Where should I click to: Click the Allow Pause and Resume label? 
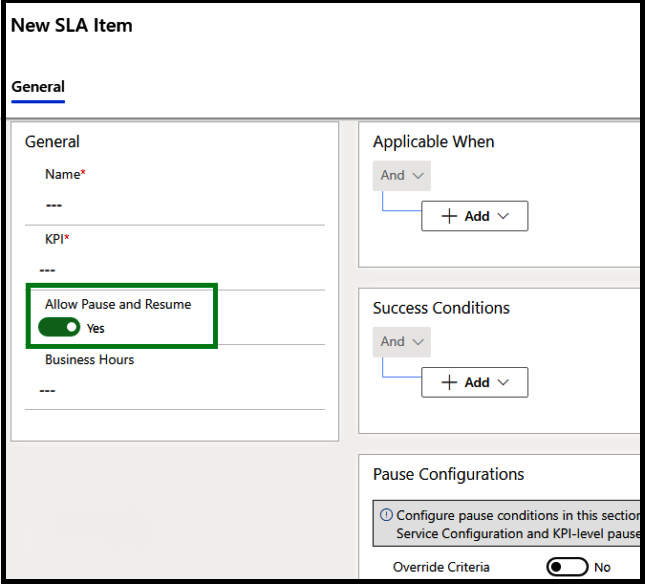pyautogui.click(x=118, y=304)
